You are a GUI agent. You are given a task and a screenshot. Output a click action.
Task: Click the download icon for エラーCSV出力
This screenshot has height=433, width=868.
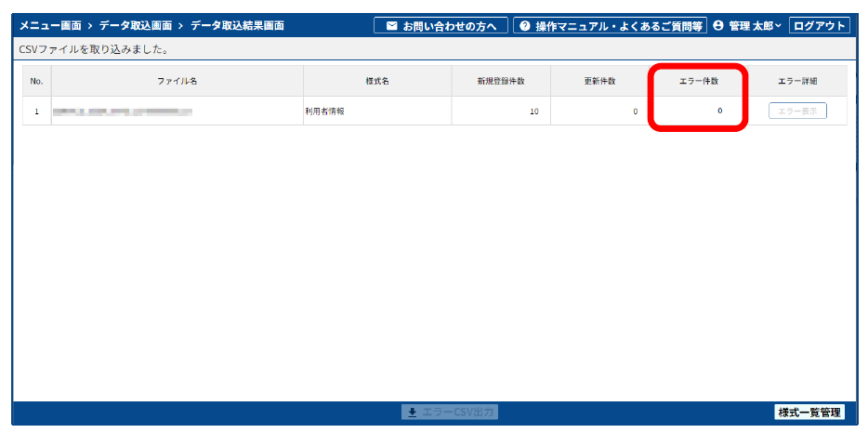[x=412, y=412]
